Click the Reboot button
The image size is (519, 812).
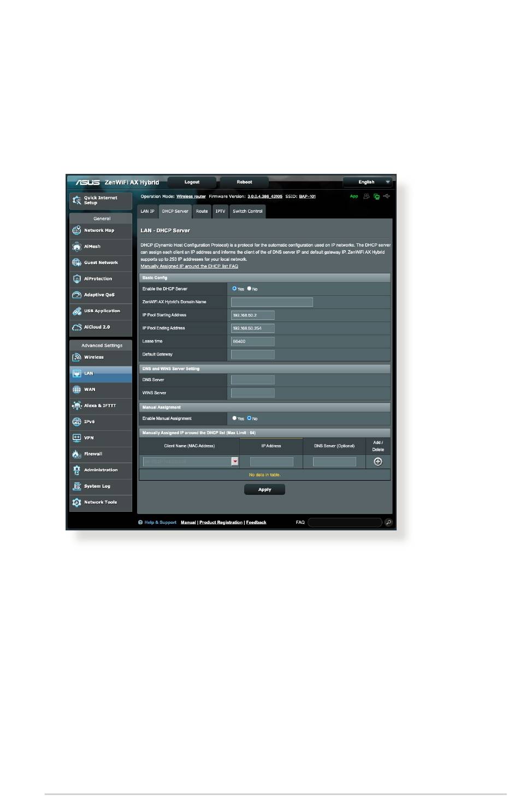coord(244,182)
